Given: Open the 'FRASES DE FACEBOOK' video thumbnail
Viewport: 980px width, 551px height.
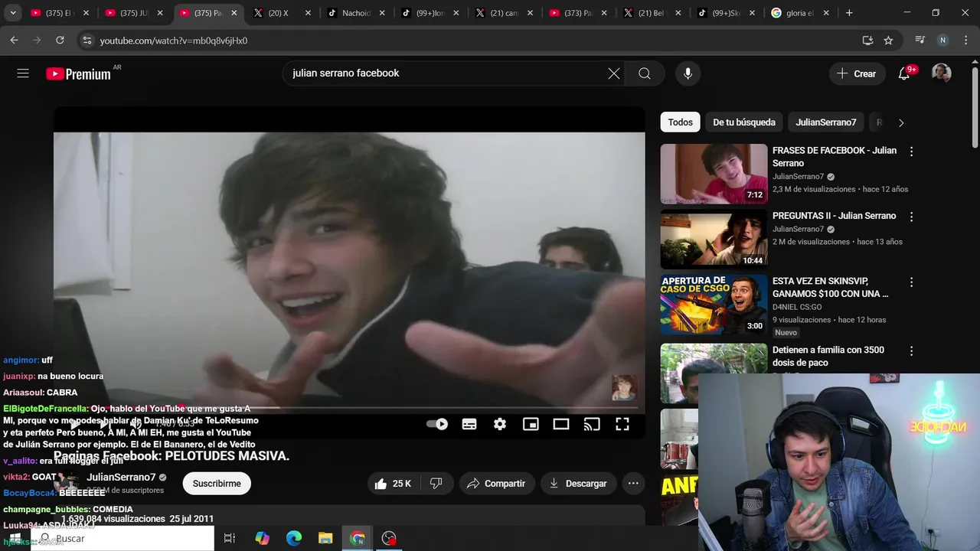Looking at the screenshot, I should [714, 174].
